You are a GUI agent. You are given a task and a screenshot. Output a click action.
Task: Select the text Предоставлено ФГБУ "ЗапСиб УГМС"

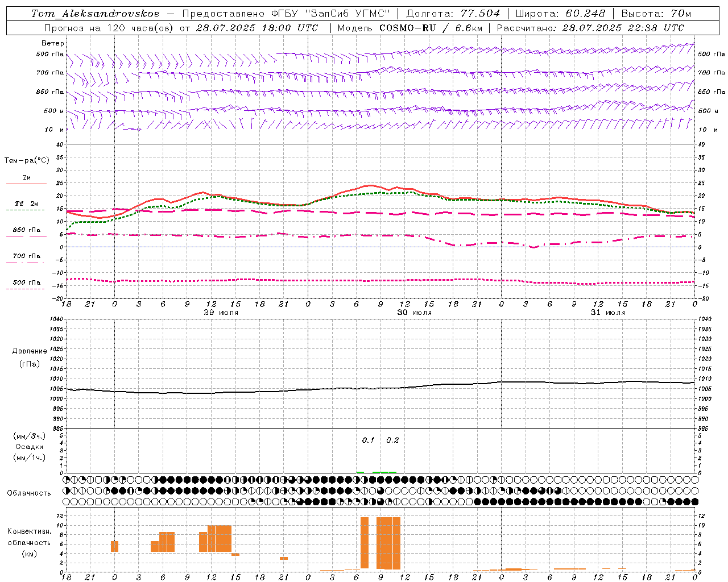click(x=286, y=14)
